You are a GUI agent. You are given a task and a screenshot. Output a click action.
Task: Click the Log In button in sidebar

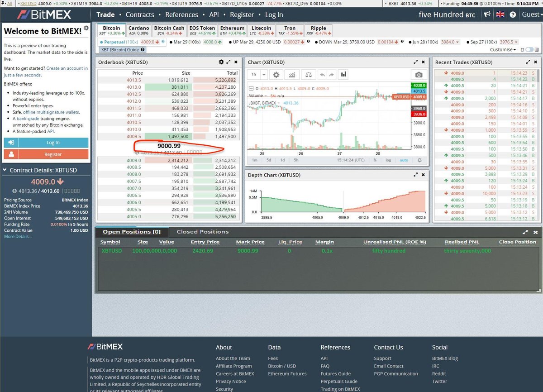click(46, 142)
